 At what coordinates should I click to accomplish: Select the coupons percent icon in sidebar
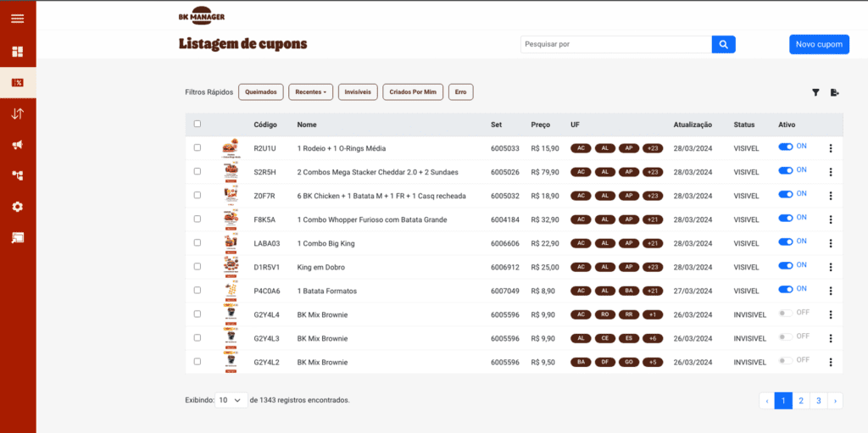[x=18, y=82]
